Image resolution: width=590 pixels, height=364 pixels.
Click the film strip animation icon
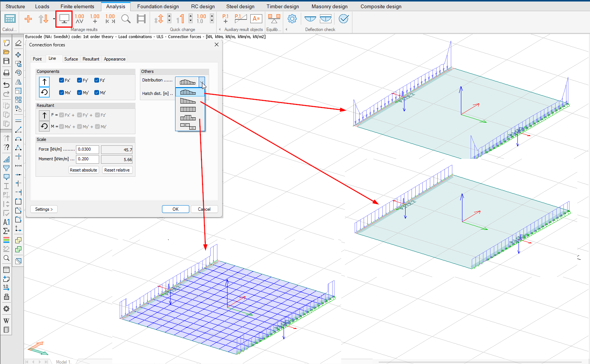click(141, 19)
